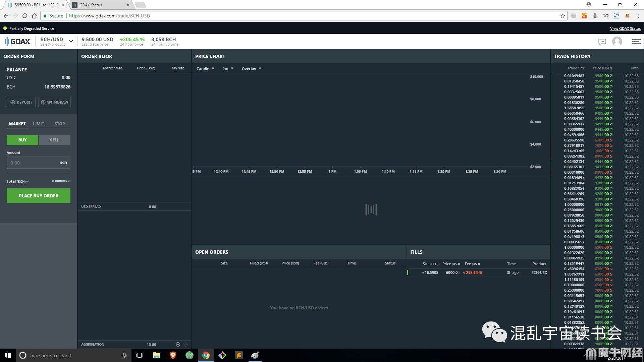
Task: Click the Cortana microphone icon
Action: pyautogui.click(x=124, y=355)
